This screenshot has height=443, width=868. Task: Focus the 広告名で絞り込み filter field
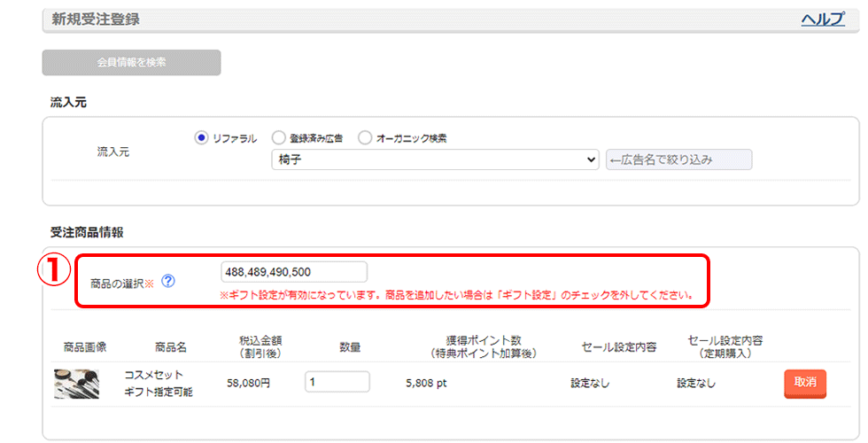[678, 160]
